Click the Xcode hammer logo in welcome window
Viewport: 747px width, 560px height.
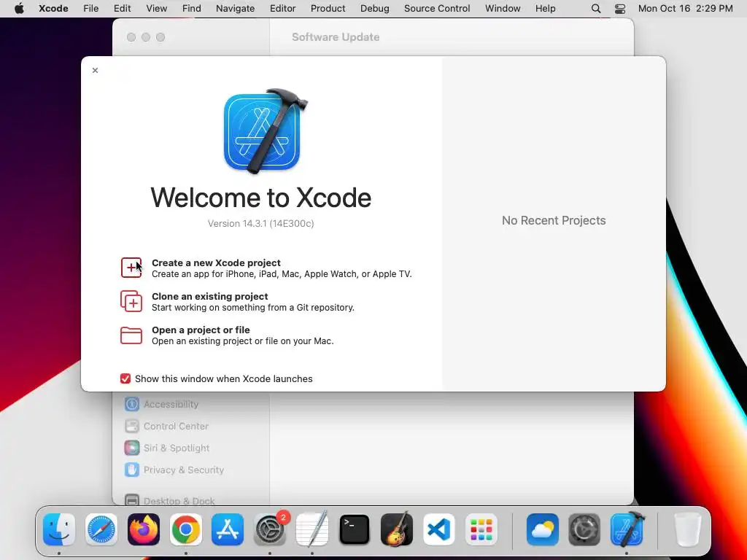tap(266, 131)
